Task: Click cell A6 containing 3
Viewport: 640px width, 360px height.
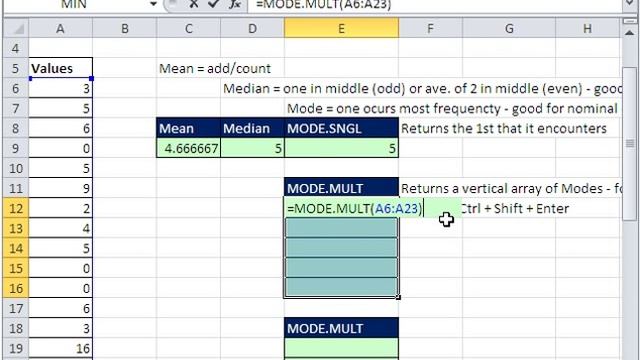Action: tap(60, 88)
